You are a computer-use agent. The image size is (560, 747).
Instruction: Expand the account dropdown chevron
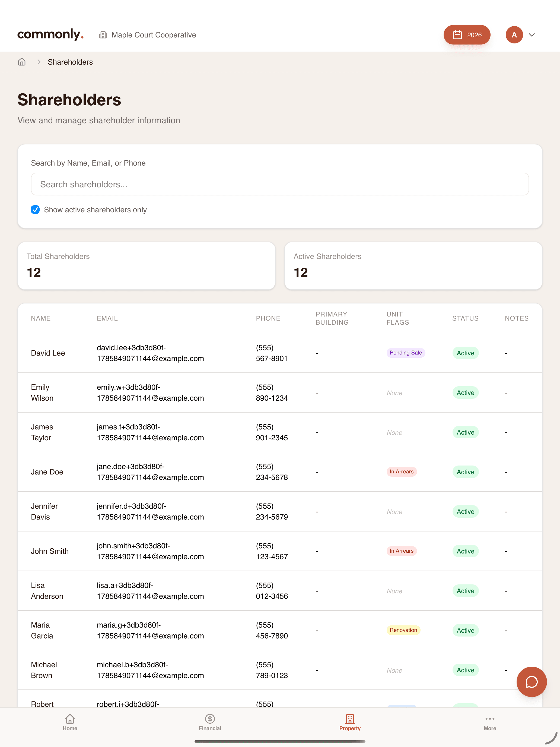(x=532, y=35)
